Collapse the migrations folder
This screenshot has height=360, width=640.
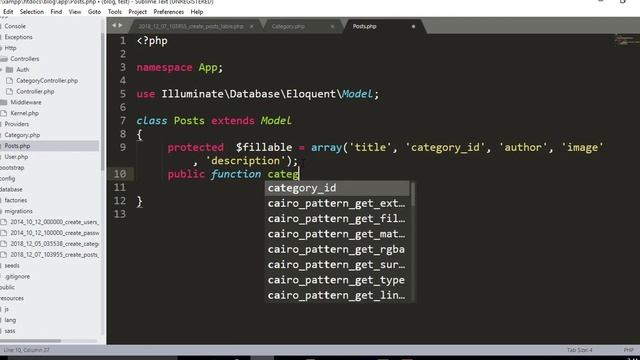click(18, 211)
